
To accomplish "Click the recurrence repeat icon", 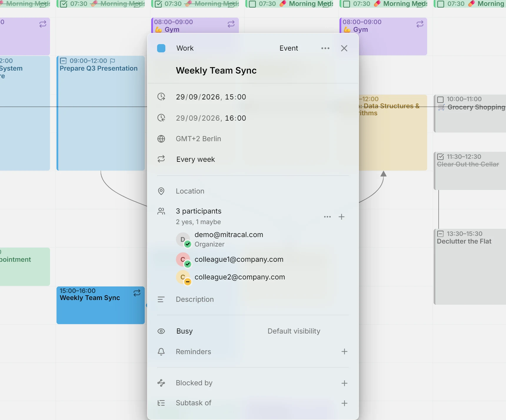I will [161, 159].
